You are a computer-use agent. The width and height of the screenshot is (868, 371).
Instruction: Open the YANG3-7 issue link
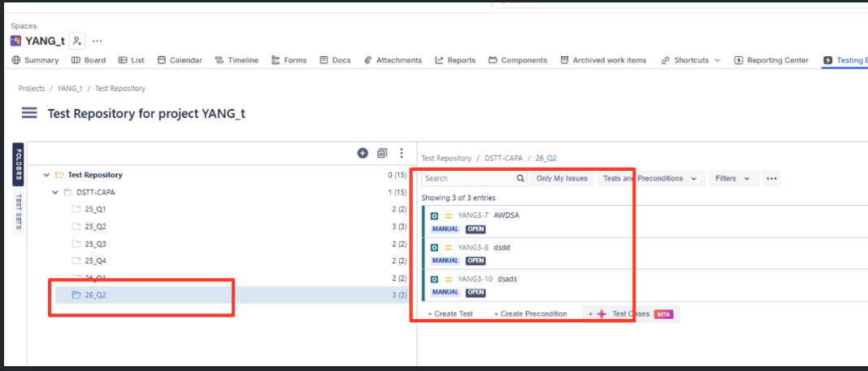(x=473, y=216)
